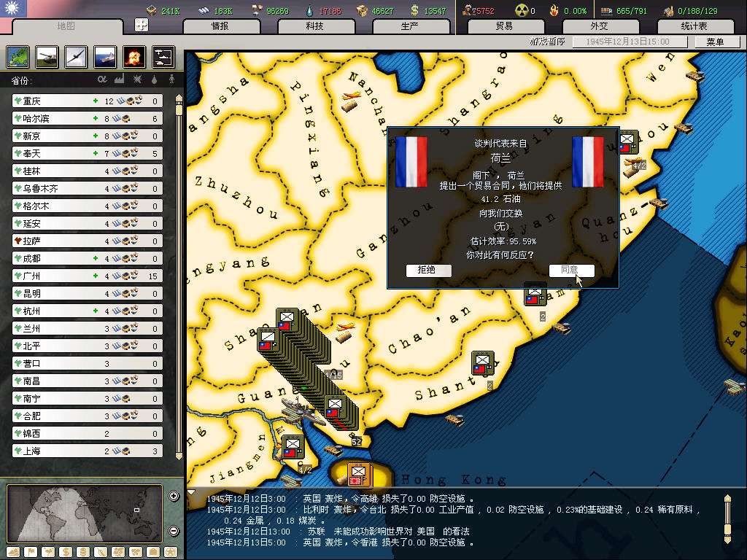Select 北平 province row

point(88,346)
